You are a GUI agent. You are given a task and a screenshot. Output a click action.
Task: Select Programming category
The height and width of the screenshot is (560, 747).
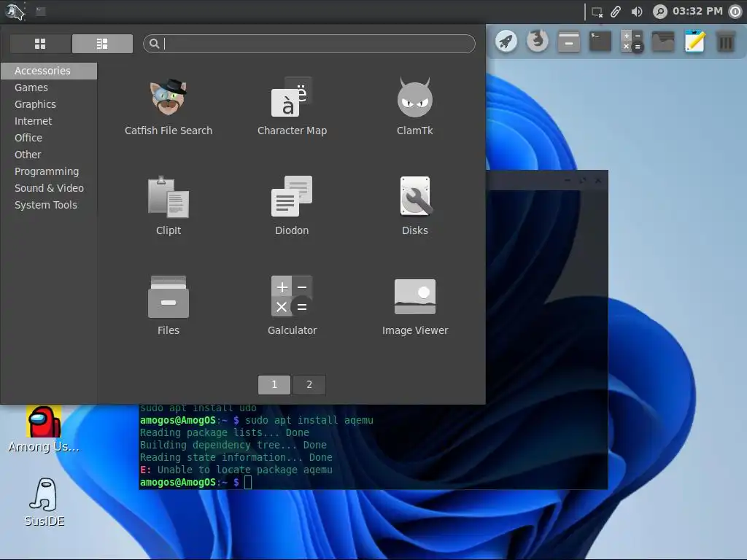coord(49,171)
